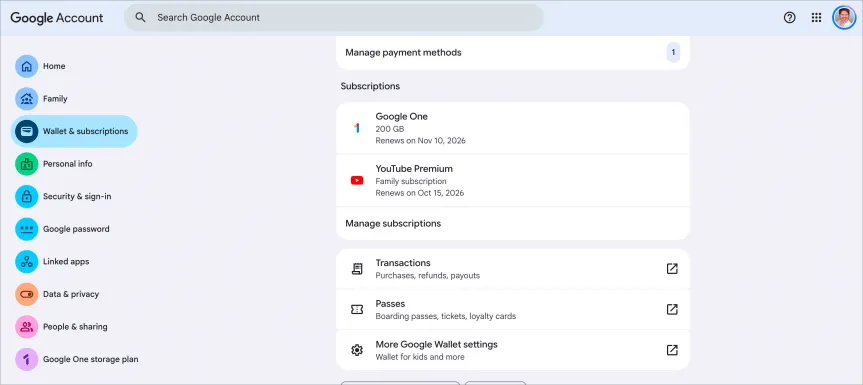Open Passes via external link icon

pyautogui.click(x=672, y=309)
